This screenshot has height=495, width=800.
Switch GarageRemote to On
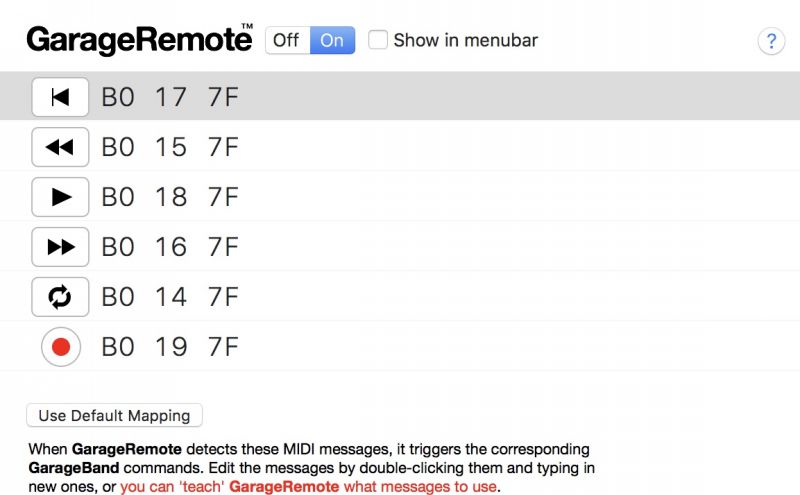coord(332,41)
